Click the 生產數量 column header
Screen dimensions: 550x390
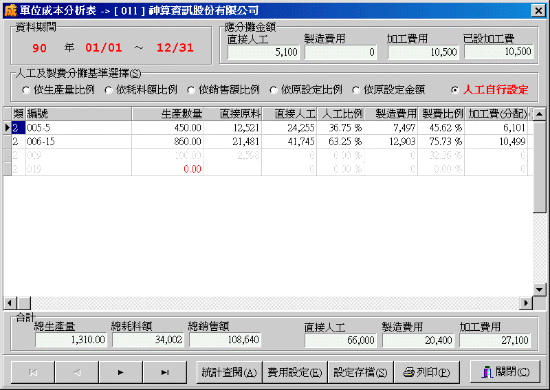pos(168,114)
